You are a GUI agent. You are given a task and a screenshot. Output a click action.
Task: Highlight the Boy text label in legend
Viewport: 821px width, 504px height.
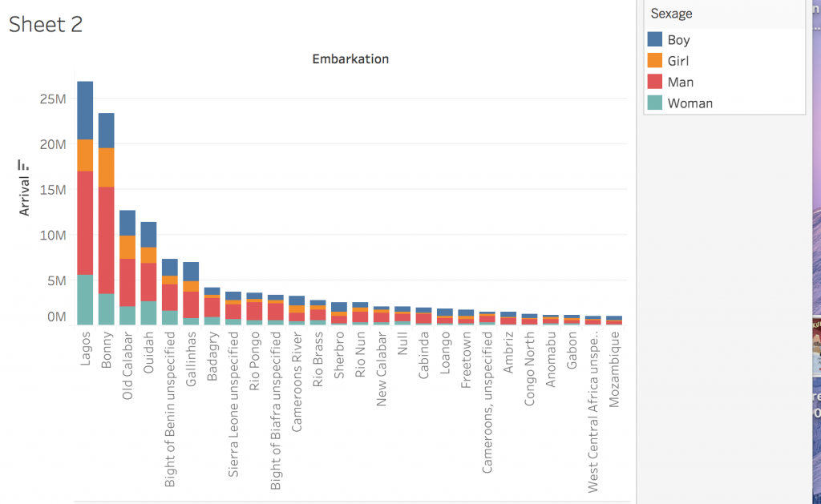pyautogui.click(x=678, y=40)
